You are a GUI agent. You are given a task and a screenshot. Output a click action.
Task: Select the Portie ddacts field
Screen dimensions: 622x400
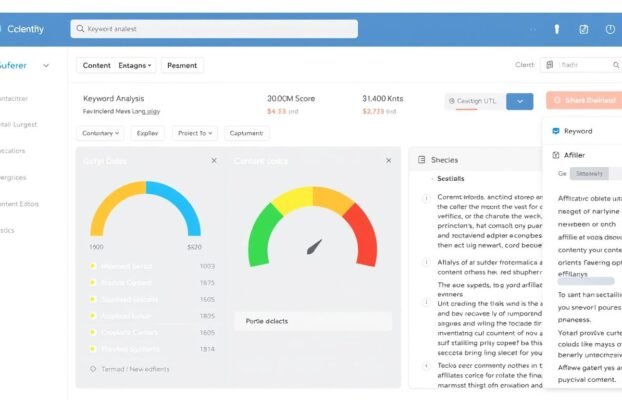pyautogui.click(x=313, y=321)
